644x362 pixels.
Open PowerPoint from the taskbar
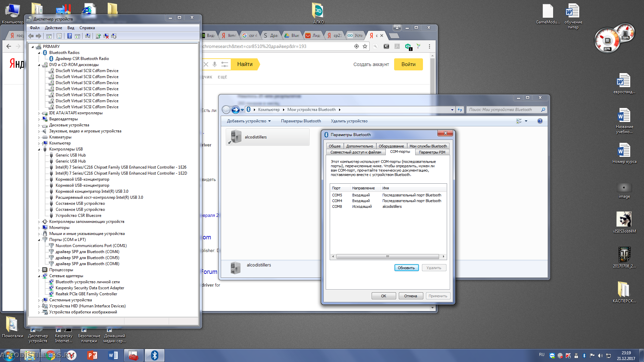click(x=92, y=355)
